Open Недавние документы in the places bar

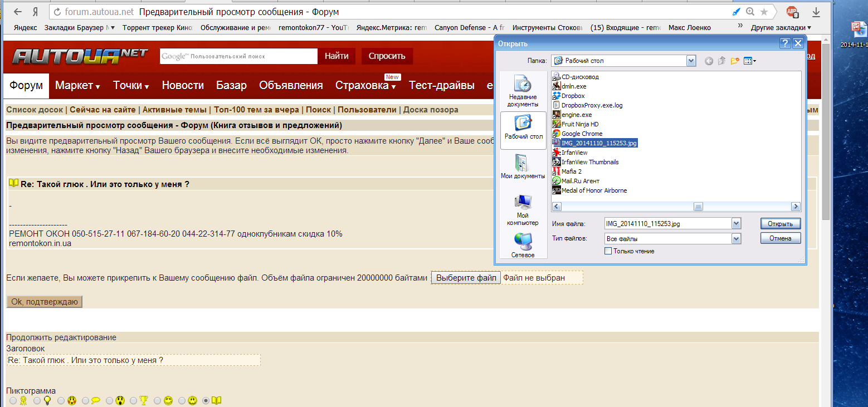point(523,91)
